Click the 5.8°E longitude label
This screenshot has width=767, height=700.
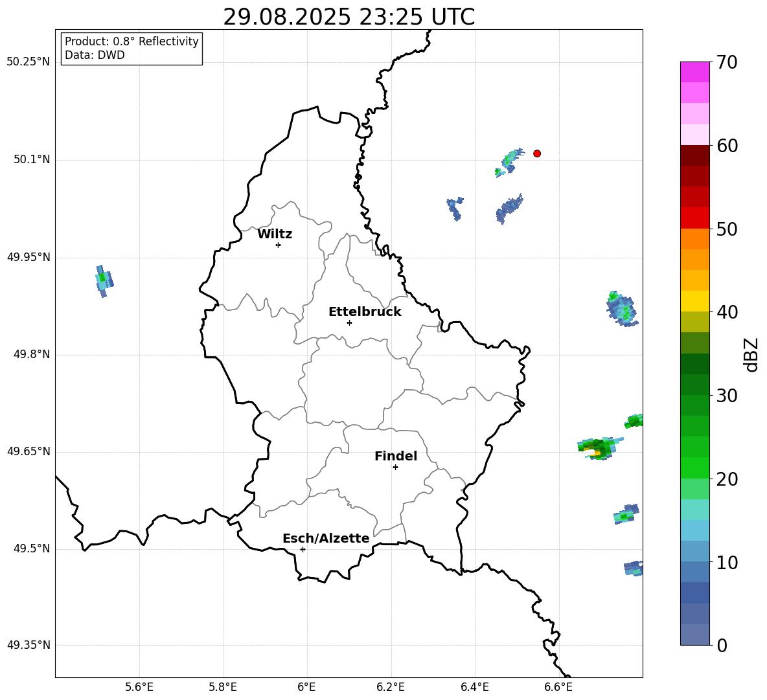pos(223,687)
